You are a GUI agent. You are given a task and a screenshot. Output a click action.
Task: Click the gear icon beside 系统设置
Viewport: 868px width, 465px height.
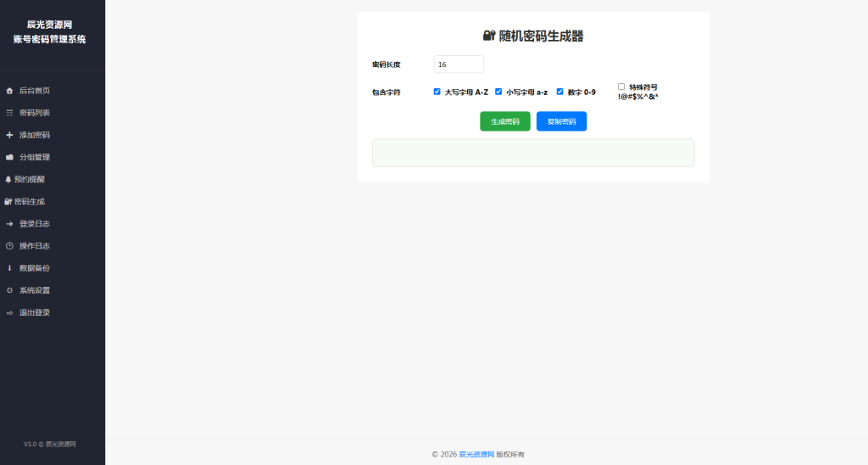9,290
